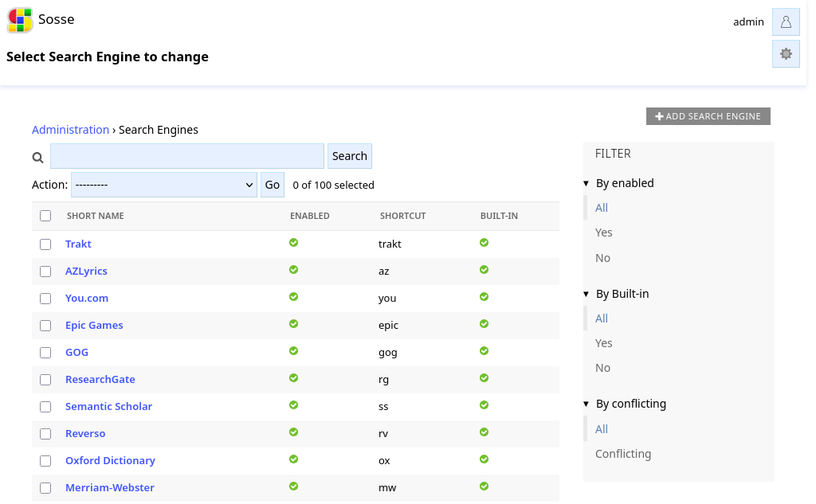
Task: Check the AZLyrics row checkbox
Action: [45, 272]
